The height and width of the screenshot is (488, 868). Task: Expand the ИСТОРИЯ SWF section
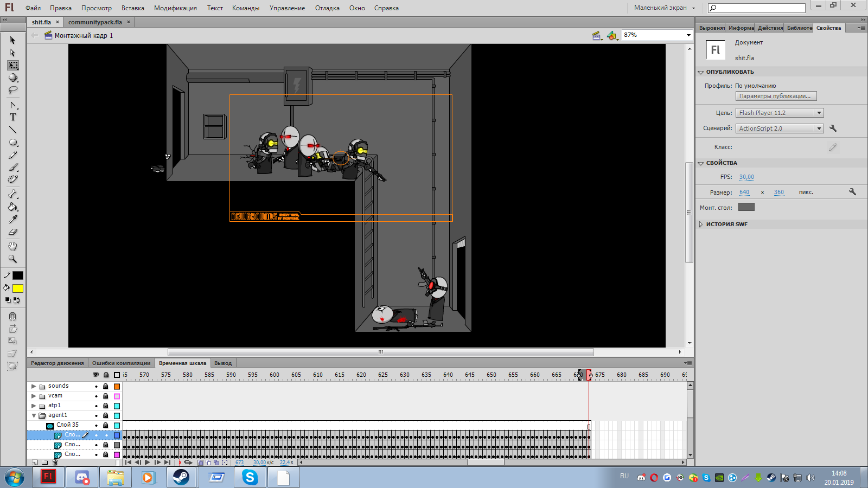(x=701, y=224)
